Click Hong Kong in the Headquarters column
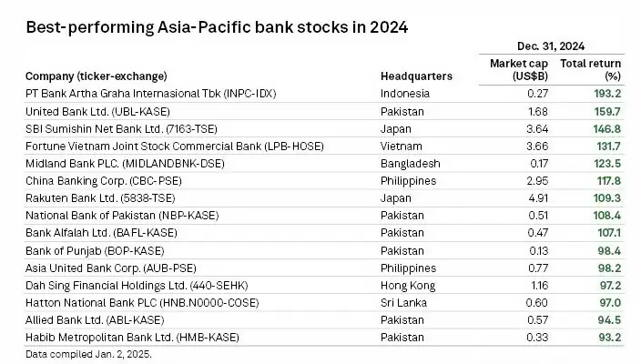Viewport: 641px width, 364px height. (406, 284)
